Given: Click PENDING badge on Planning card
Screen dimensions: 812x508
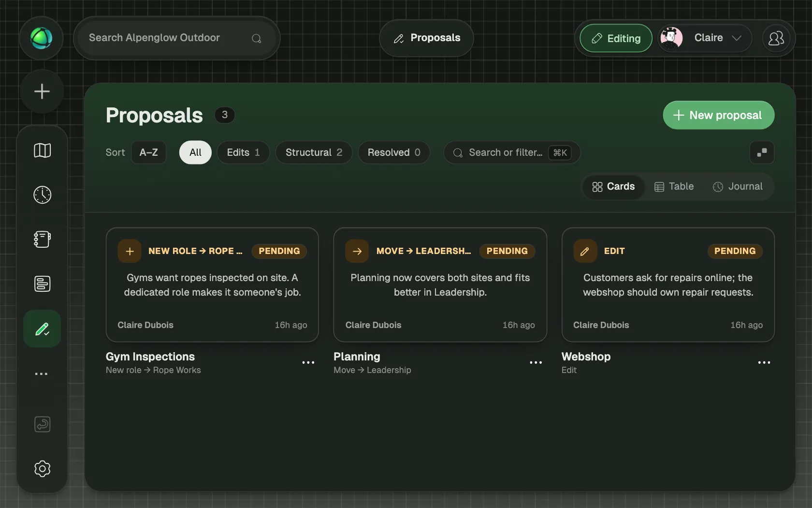Looking at the screenshot, I should [x=507, y=251].
